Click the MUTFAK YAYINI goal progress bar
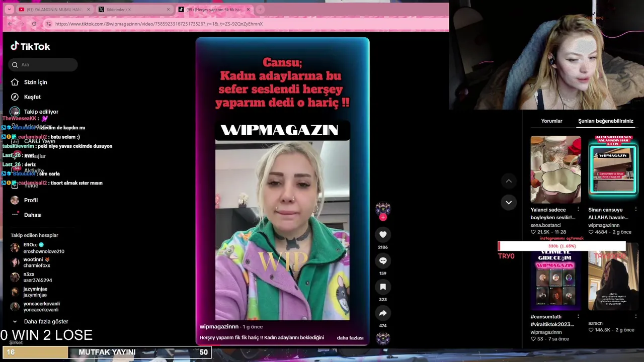Viewport: 644px width, 362px height. [106, 352]
